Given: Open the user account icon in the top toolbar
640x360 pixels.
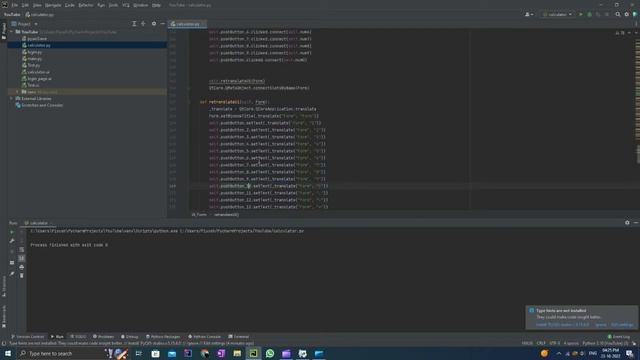Looking at the screenshot, I should [x=529, y=14].
